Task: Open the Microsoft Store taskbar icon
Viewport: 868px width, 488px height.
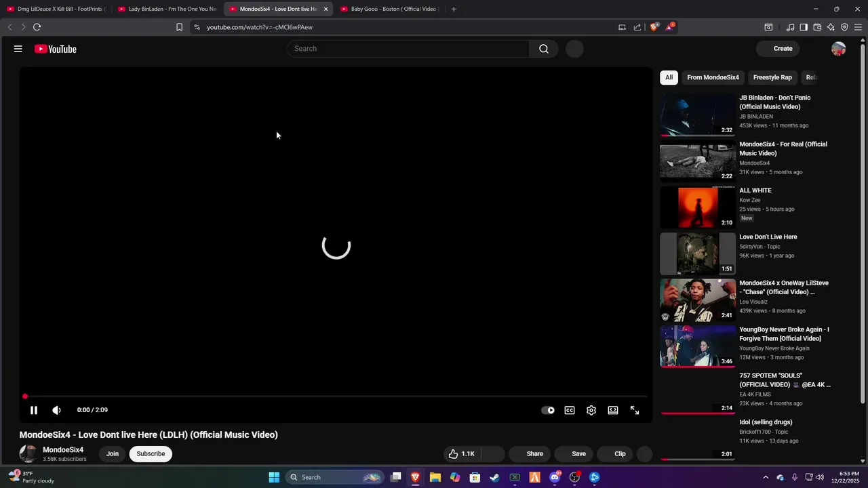Action: 475,477
